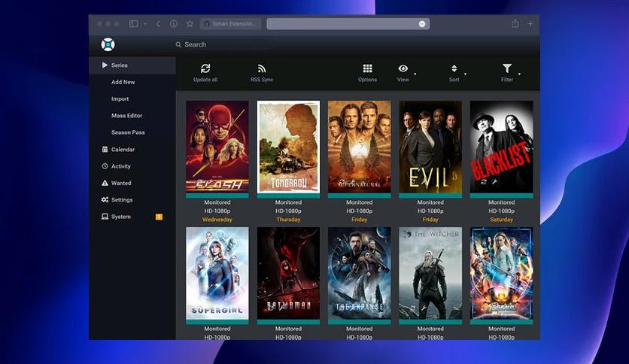The width and height of the screenshot is (629, 364).
Task: Bookmark page with the star icon
Action: (190, 23)
